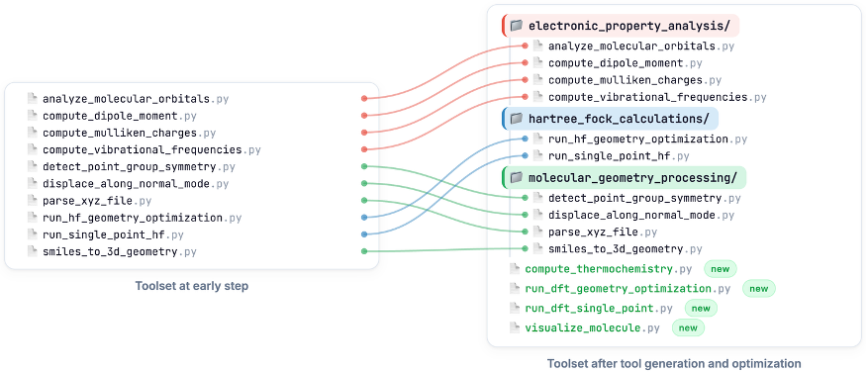Image resolution: width=868 pixels, height=373 pixels.
Task: Click file icon beside run_dft_single_point.py
Action: [x=515, y=309]
